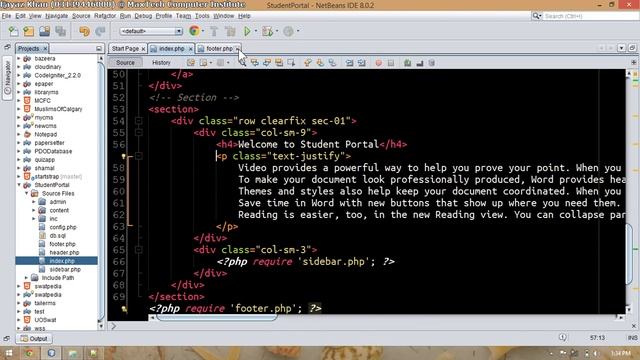Show the Source view

(125, 63)
